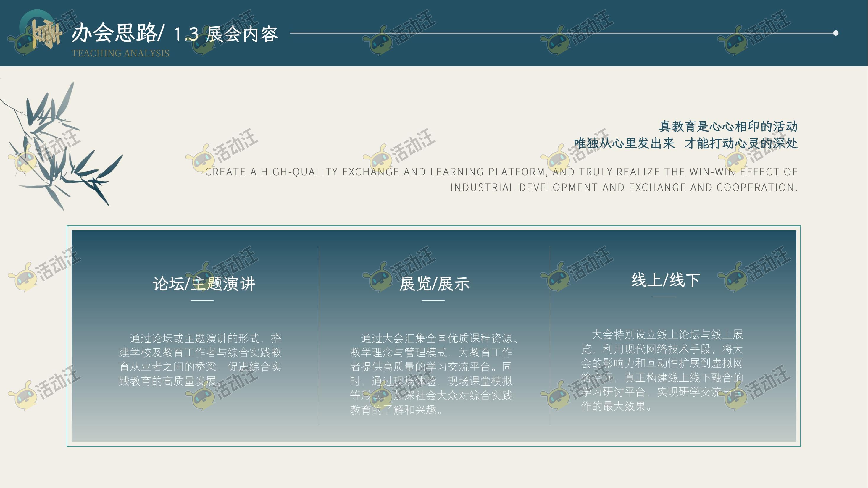This screenshot has width=868, height=488.
Task: Select the paragraph under 论坛/主题演讲
Action: (200, 359)
